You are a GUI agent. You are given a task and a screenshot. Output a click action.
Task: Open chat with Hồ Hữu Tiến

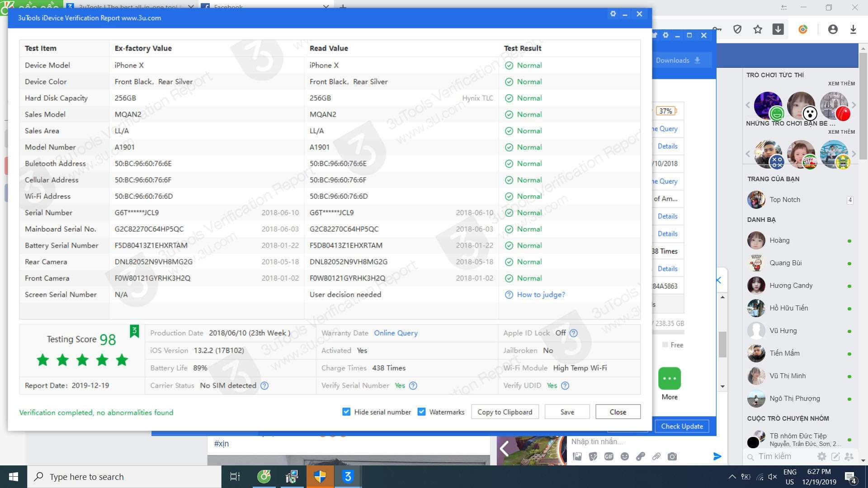(x=800, y=308)
